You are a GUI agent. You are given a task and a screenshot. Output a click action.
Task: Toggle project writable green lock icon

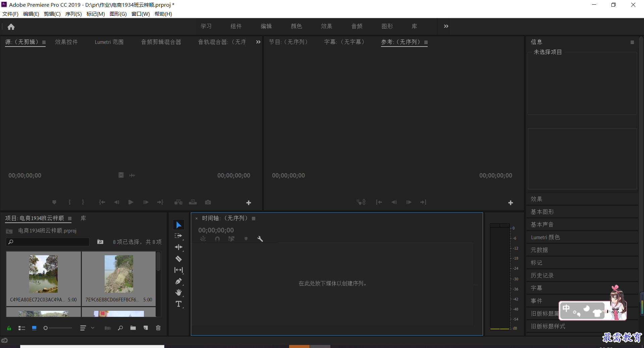point(9,328)
